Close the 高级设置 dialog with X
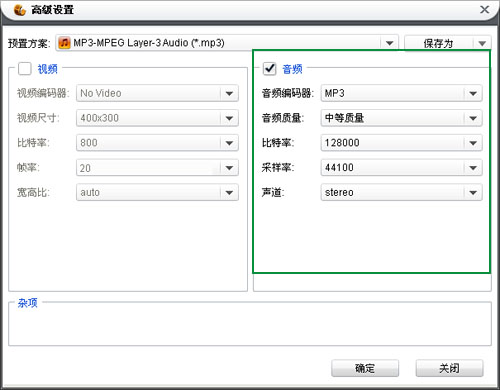The height and width of the screenshot is (390, 500). tap(484, 9)
